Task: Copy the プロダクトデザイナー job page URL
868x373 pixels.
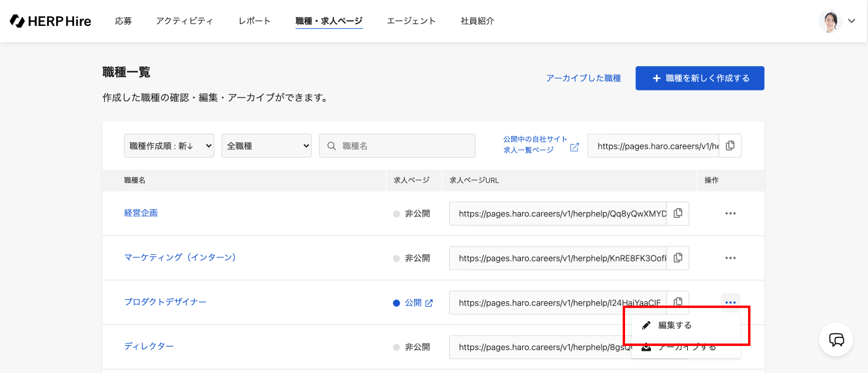Action: (x=678, y=301)
